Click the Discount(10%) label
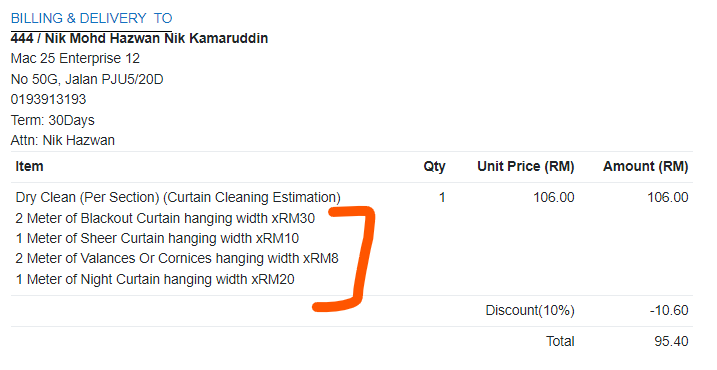Viewport: 717px width, 370px height. click(x=530, y=311)
